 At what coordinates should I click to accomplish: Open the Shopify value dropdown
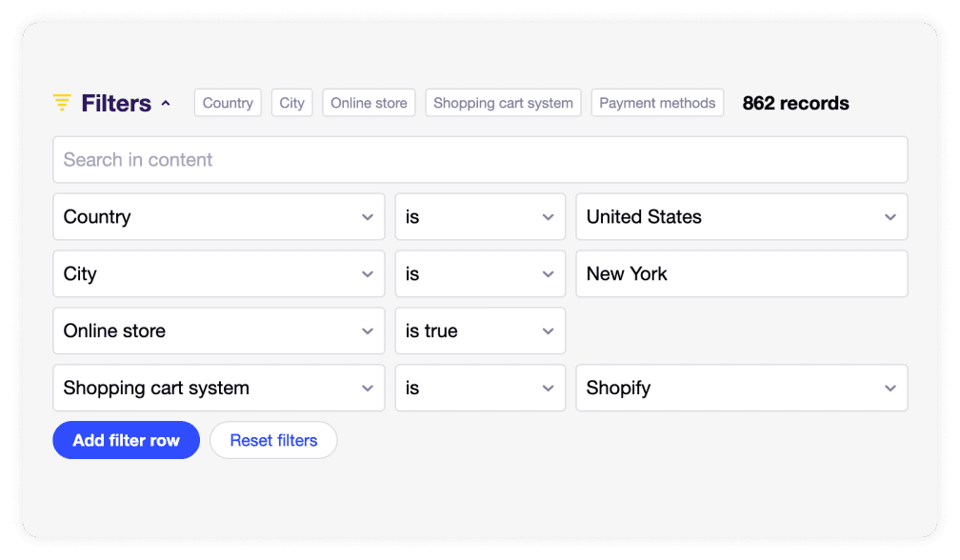tap(741, 388)
